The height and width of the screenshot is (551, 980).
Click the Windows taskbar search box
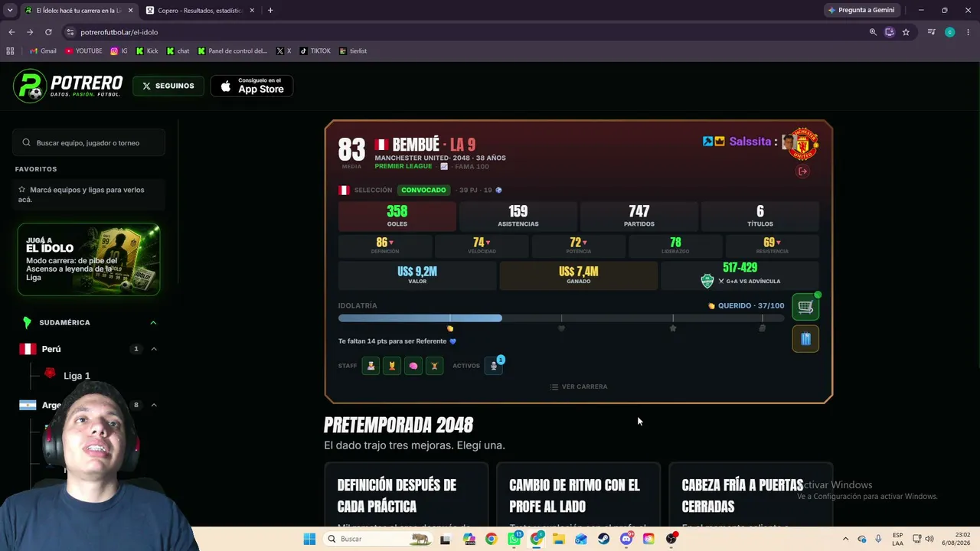point(377,539)
